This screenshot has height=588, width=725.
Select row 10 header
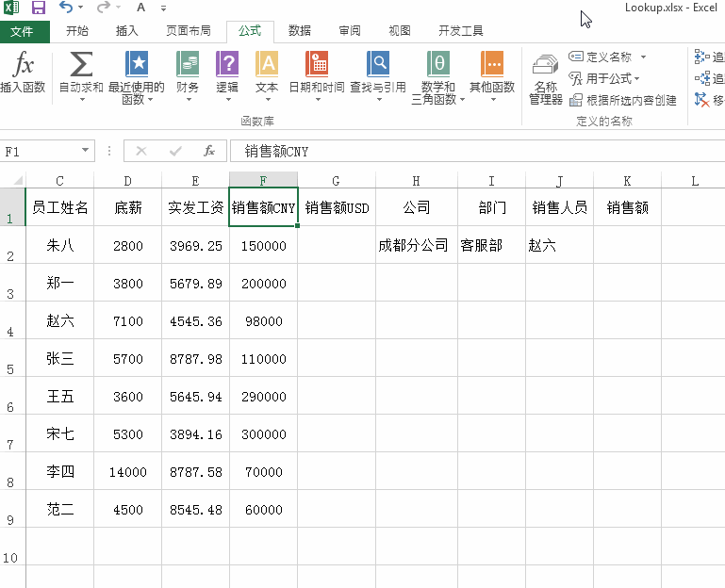click(12, 546)
